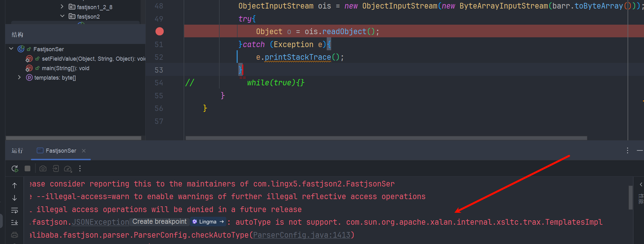
Task: Collapse the FastjsonSer class node in structure
Action: [x=11, y=49]
